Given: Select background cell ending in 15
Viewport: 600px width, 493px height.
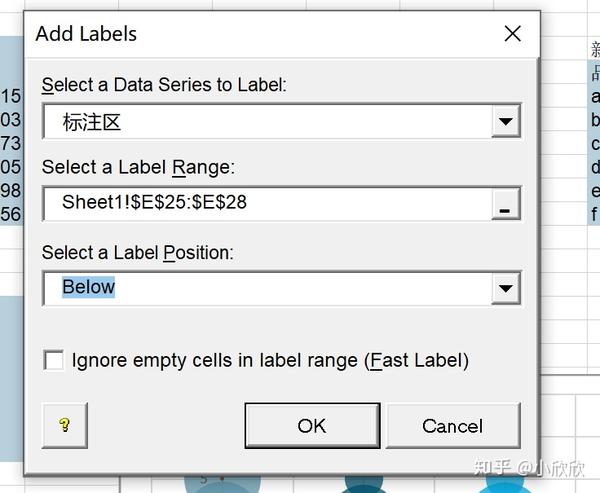Looking at the screenshot, I should [x=11, y=96].
